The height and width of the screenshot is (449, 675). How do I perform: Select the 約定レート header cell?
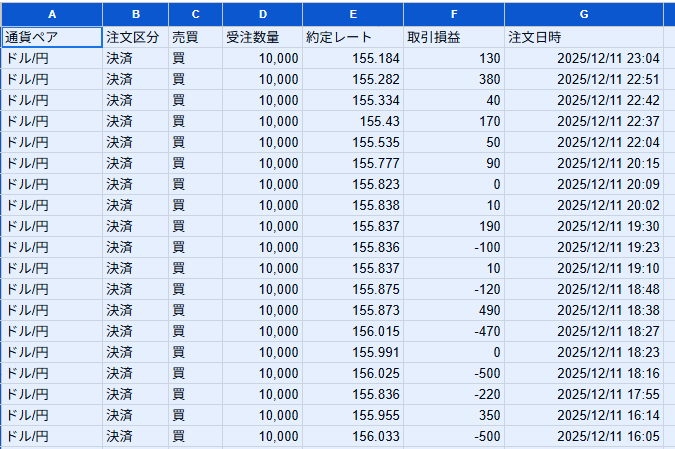(353, 37)
